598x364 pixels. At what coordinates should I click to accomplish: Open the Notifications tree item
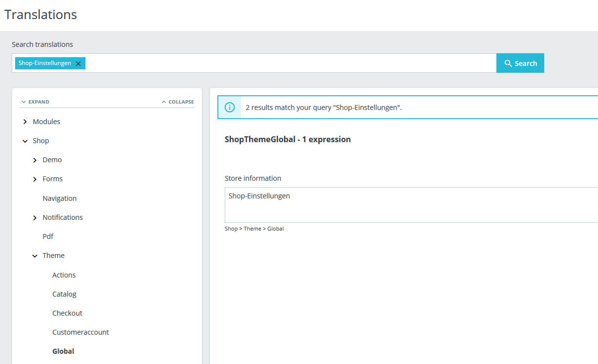coord(63,217)
